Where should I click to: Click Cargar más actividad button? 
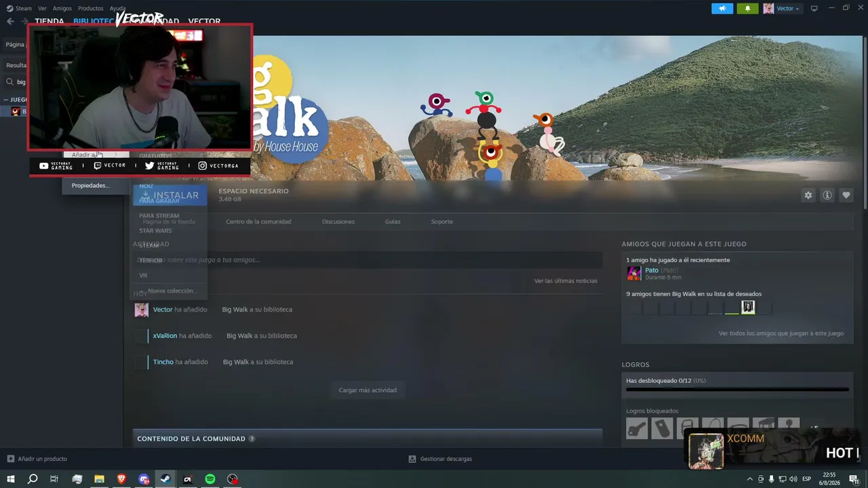tap(368, 390)
